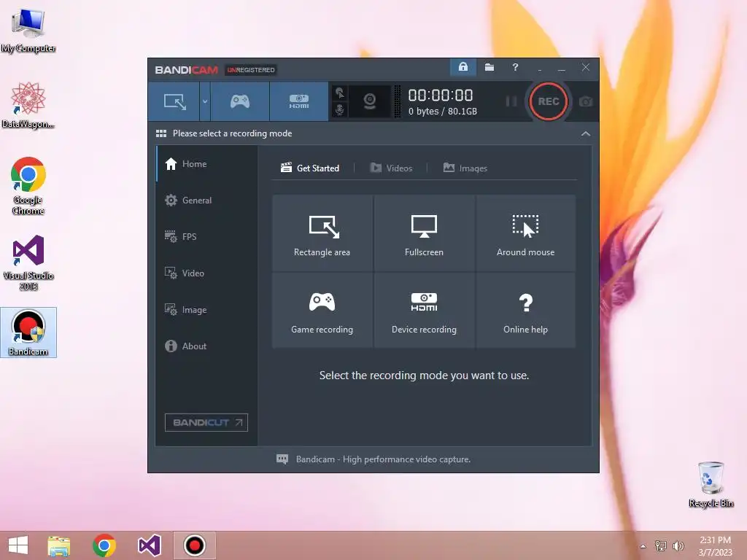
Task: Click the volume speaker tray icon
Action: click(678, 545)
